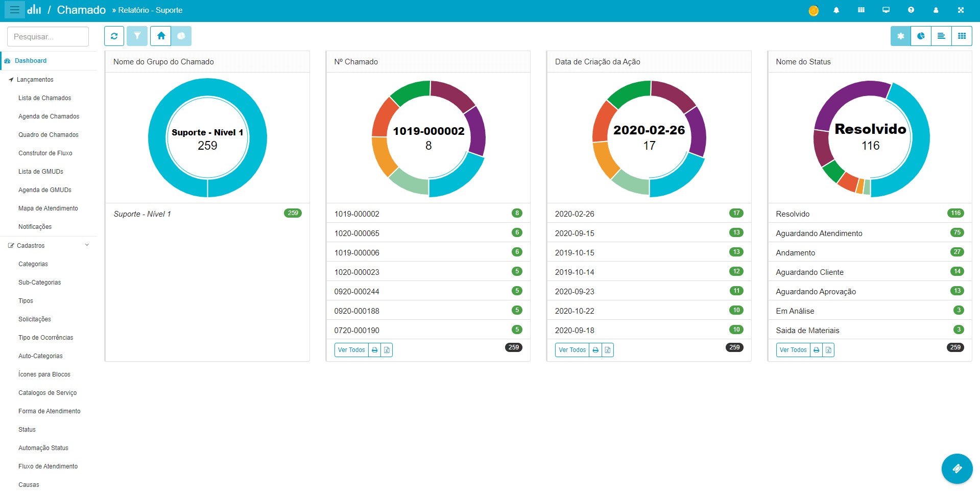Screen dimensions: 980x493
Task: Switch to horizontal bar chart view
Action: [941, 36]
